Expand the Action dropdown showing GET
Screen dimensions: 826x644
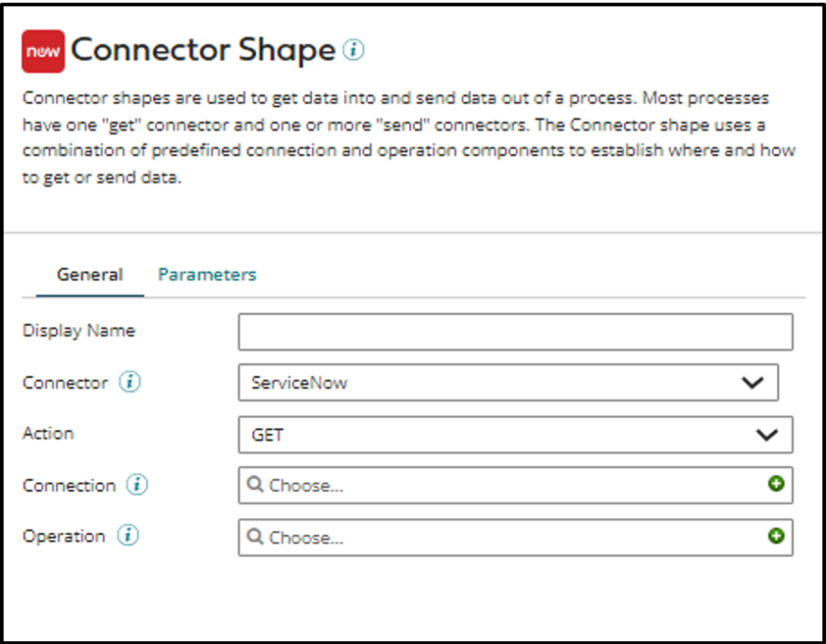pos(767,434)
